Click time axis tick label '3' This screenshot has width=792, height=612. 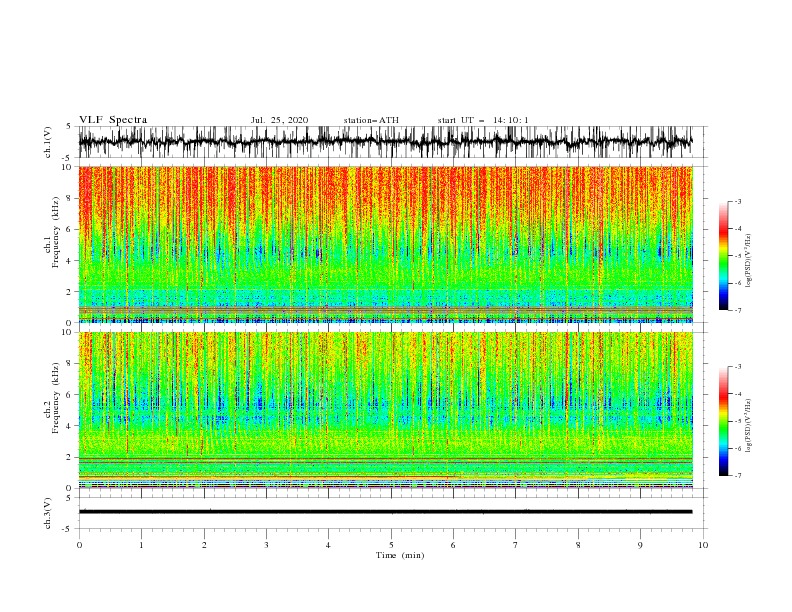tap(266, 545)
